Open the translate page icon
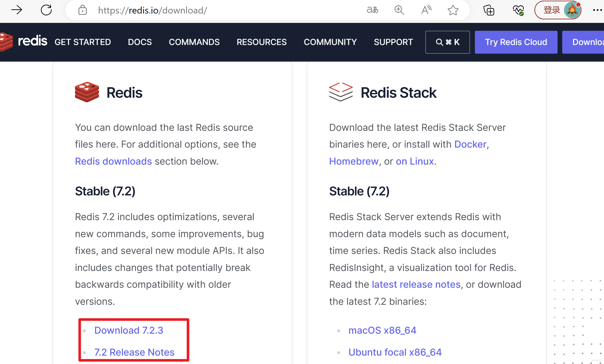The image size is (604, 364). [372, 10]
